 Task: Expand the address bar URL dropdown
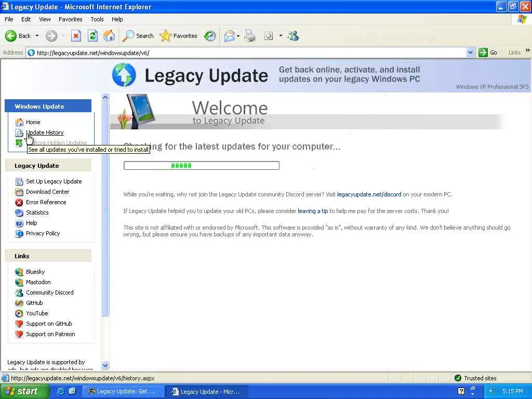pos(470,52)
